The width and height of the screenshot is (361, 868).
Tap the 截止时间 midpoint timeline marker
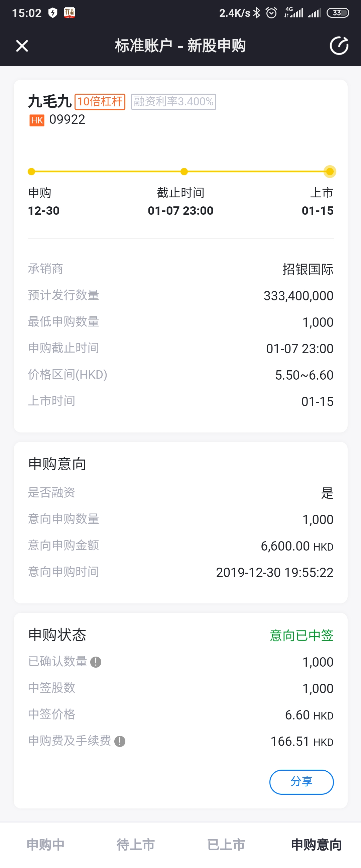184,172
